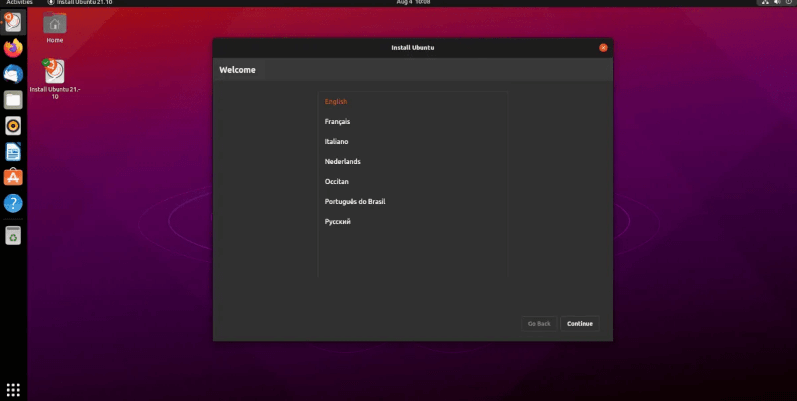Image resolution: width=797 pixels, height=401 pixels.
Task: Open the volume icon in top bar
Action: (777, 3)
